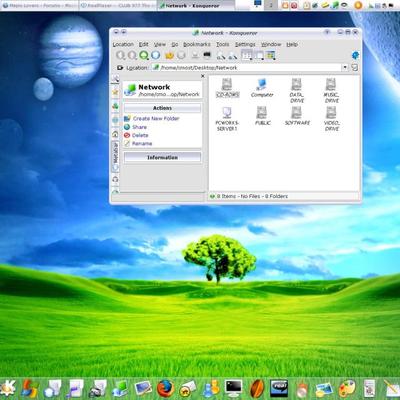This screenshot has width=400, height=400.
Task: Click the Rename action link
Action: (x=142, y=144)
